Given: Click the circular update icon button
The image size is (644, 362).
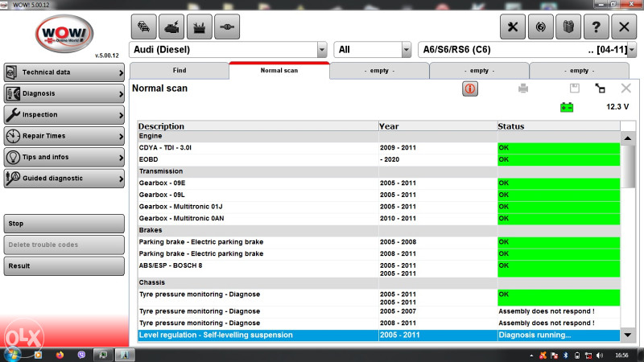Looking at the screenshot, I should (x=540, y=27).
